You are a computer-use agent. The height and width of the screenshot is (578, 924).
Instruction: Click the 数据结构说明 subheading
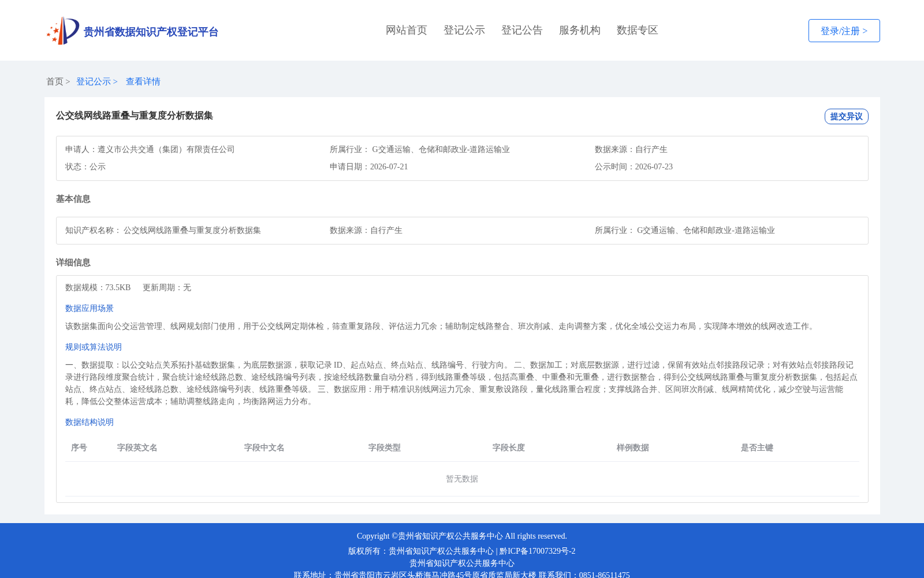(x=90, y=422)
